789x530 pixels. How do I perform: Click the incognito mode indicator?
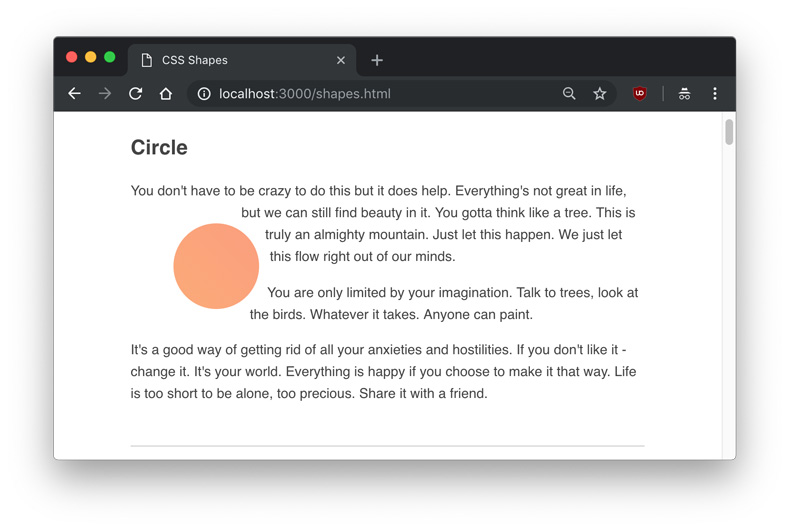click(684, 94)
